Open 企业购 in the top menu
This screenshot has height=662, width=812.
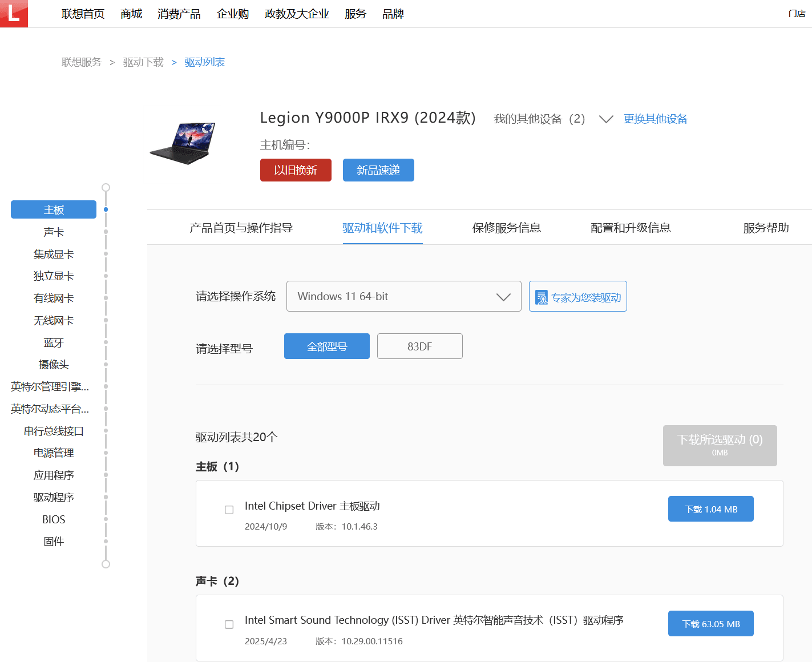pyautogui.click(x=233, y=14)
